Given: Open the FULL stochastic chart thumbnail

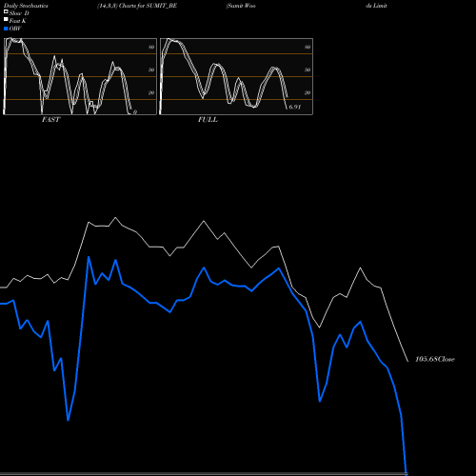Looking at the screenshot, I should (x=236, y=76).
